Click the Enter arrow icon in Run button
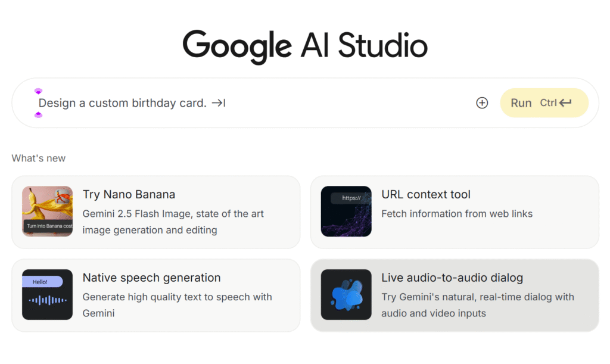The width and height of the screenshot is (610, 364). pyautogui.click(x=566, y=102)
